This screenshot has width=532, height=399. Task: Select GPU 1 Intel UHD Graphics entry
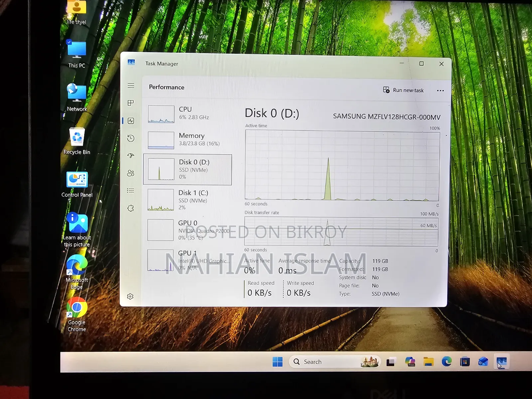click(188, 260)
